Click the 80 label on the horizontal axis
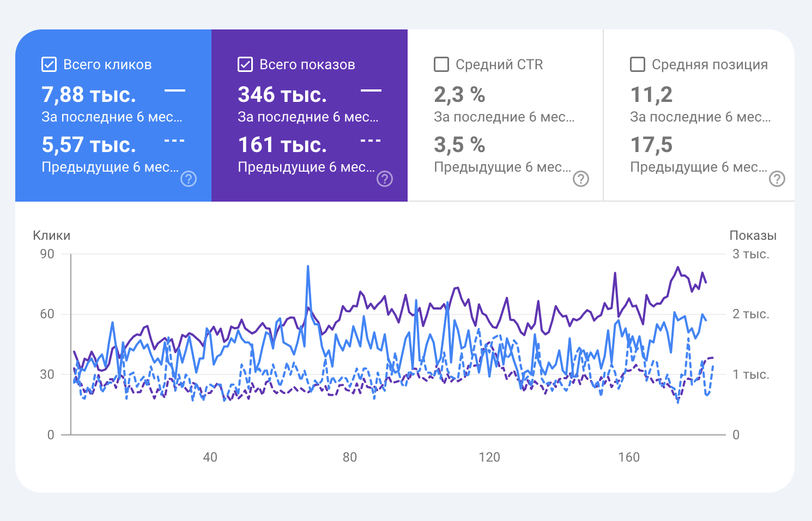This screenshot has height=521, width=812. tap(350, 457)
